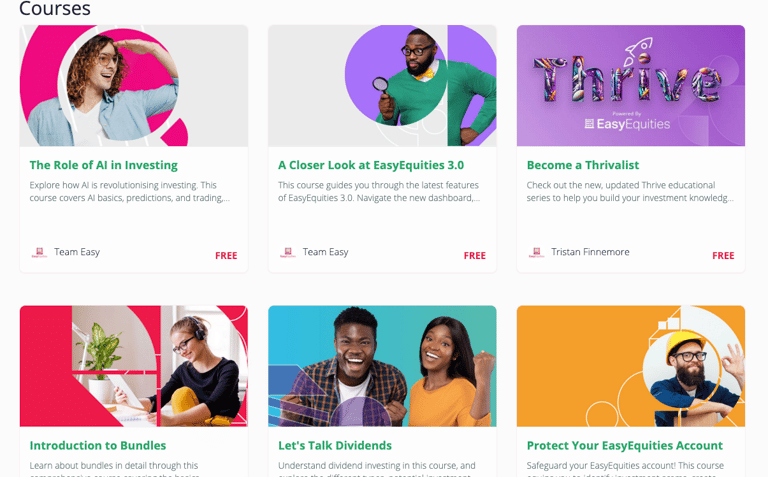
Task: Open the Introduction to Bundles course title
Action: click(98, 445)
